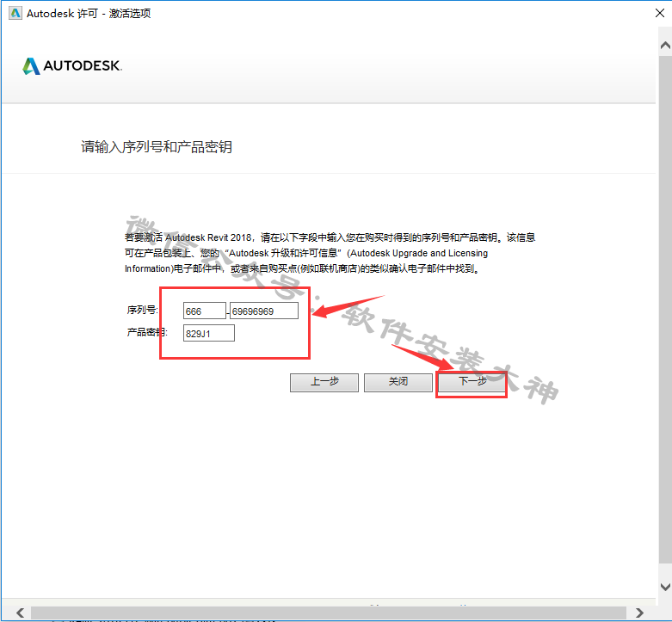Click the 关闭 (close) button
This screenshot has width=672, height=622.
coord(398,382)
